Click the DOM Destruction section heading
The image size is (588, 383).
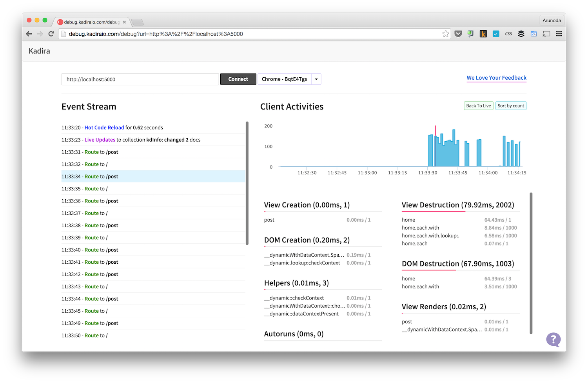click(x=458, y=264)
